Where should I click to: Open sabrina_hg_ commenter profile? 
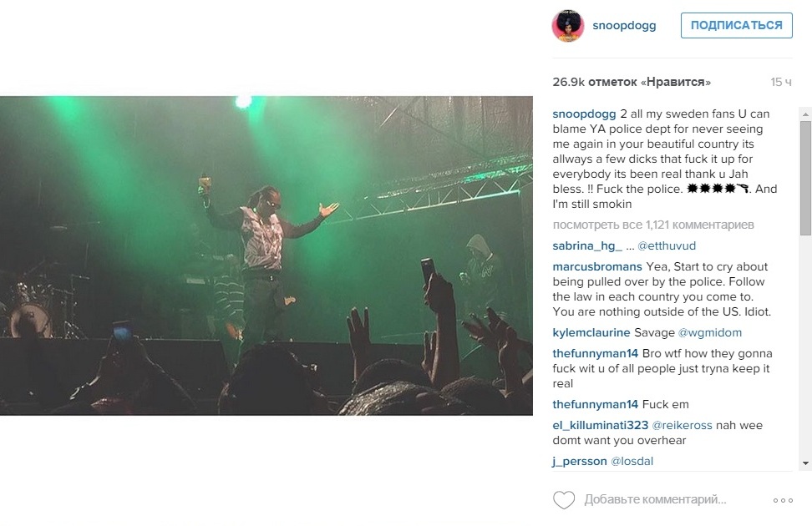[587, 246]
